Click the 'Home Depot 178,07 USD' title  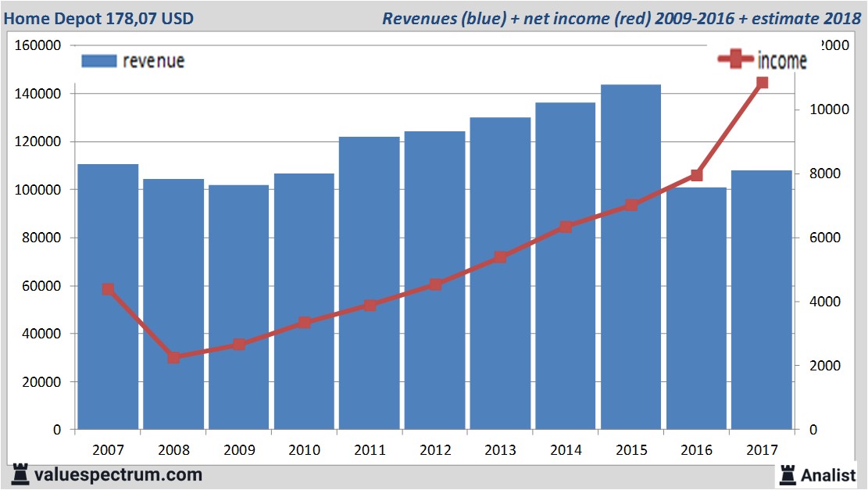tap(98, 18)
